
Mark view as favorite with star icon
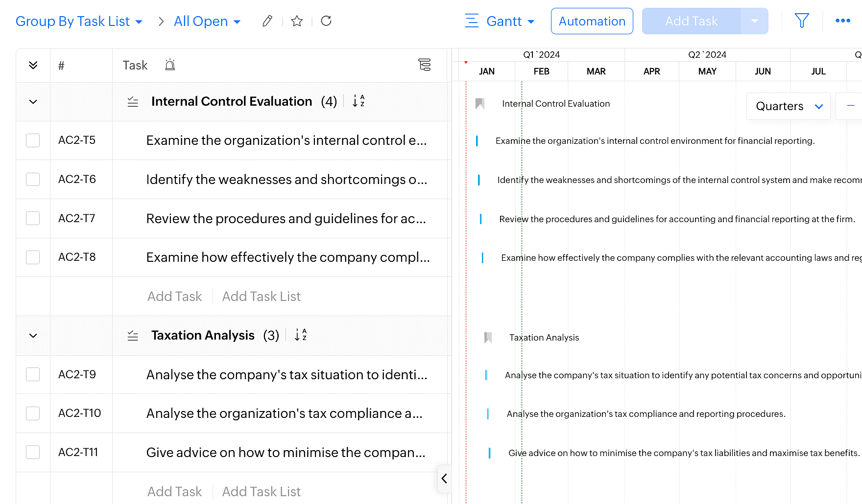[297, 21]
